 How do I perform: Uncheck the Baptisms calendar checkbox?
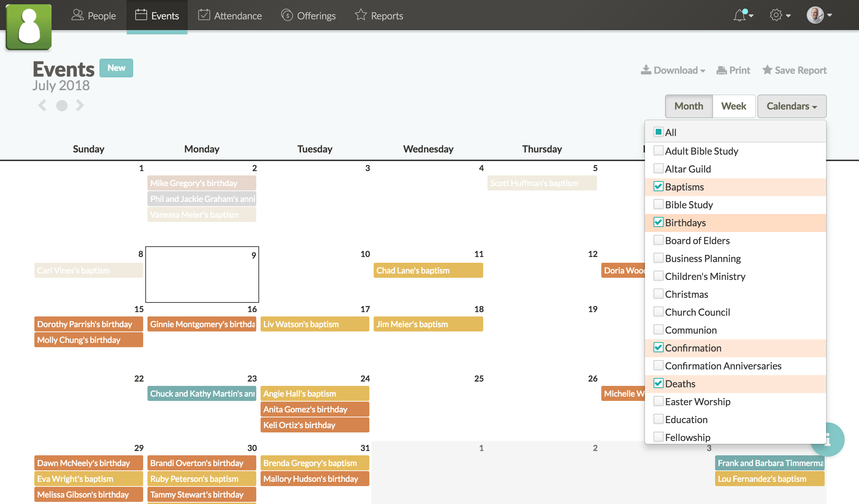coord(658,186)
